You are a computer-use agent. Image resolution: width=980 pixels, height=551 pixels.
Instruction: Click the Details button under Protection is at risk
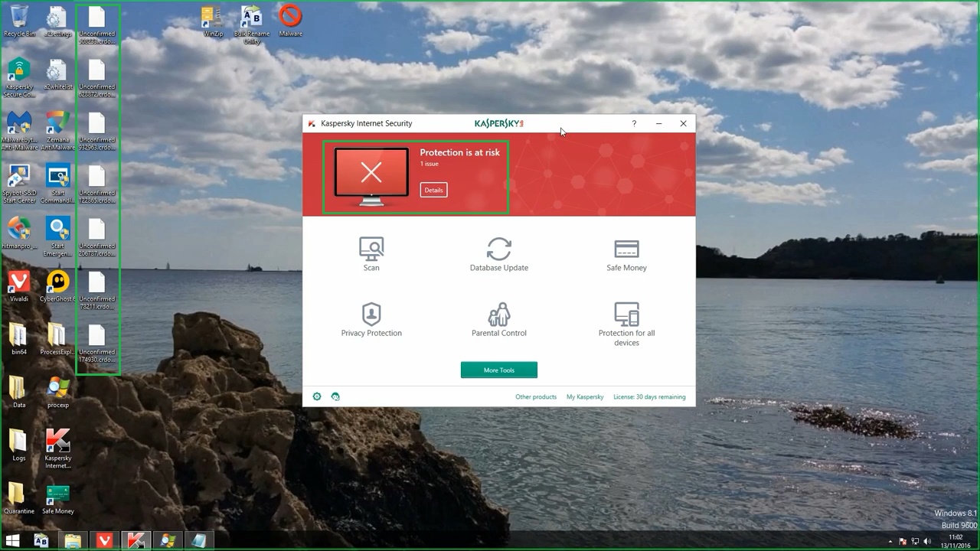[433, 190]
